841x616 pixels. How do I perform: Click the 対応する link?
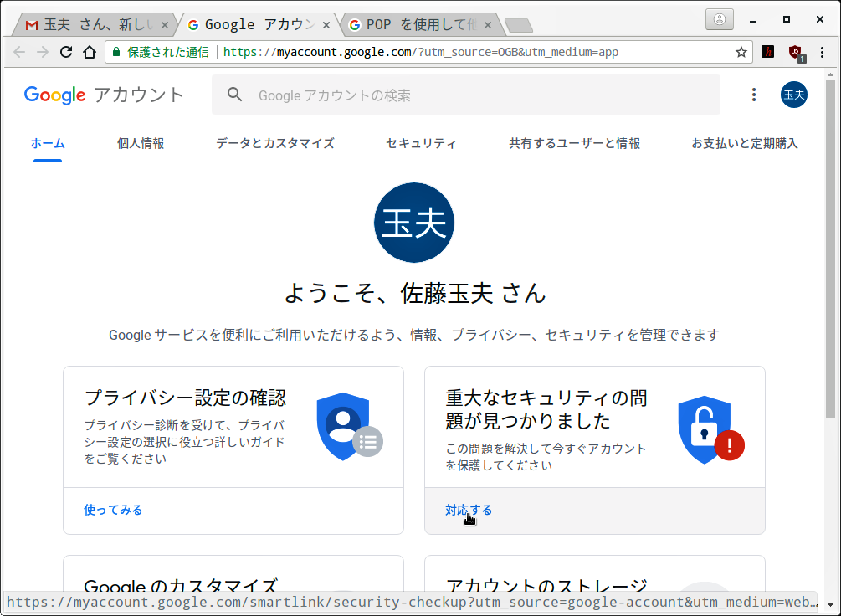pyautogui.click(x=469, y=510)
